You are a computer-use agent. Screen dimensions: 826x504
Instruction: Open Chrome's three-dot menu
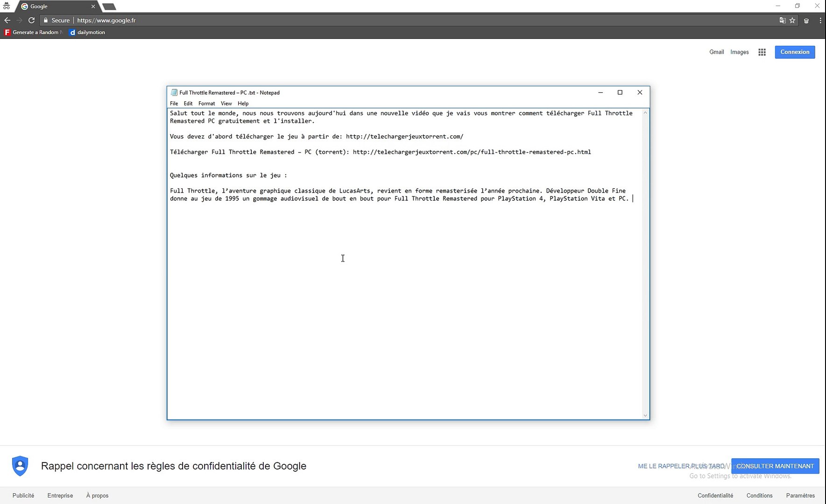(820, 21)
